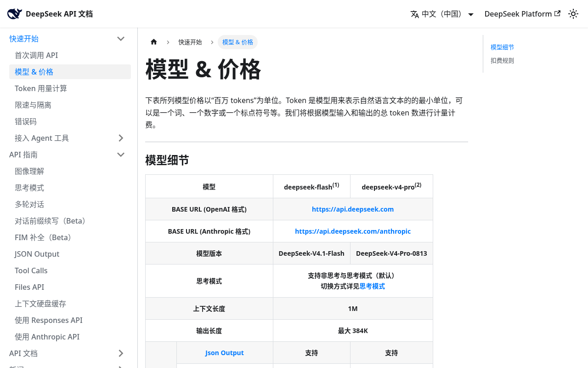
Task: Expand the 接入 Agent 工具 sidebar section
Action: tap(121, 138)
